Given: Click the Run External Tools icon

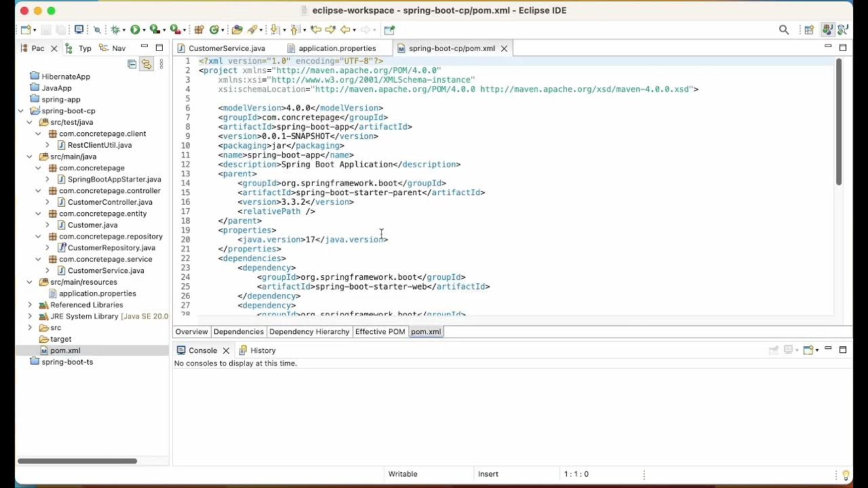Looking at the screenshot, I should click(175, 30).
